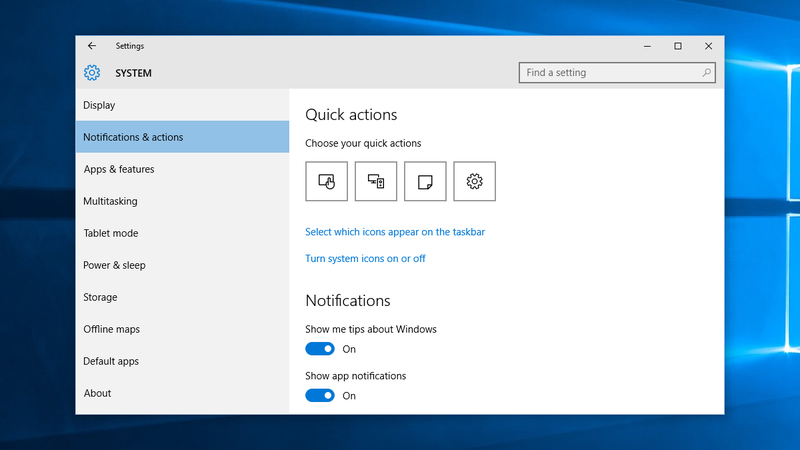800x450 pixels.
Task: Go to Offline maps settings
Action: coord(182,329)
